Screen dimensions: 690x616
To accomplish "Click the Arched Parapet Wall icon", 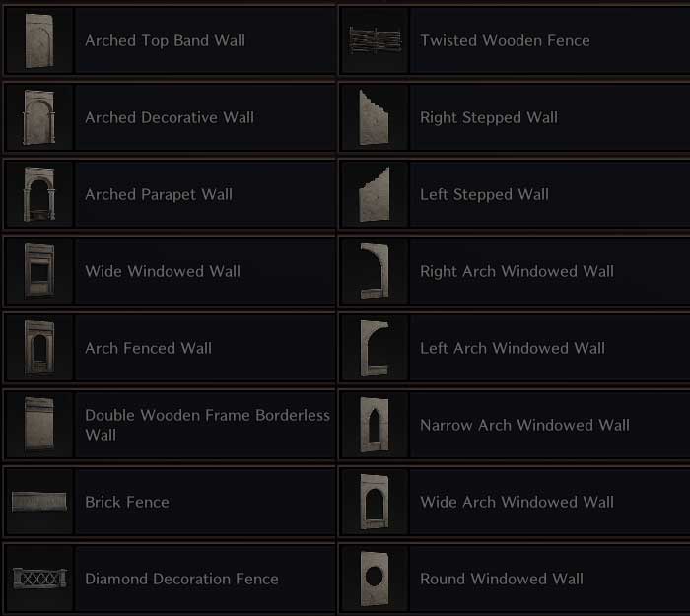I will point(38,194).
